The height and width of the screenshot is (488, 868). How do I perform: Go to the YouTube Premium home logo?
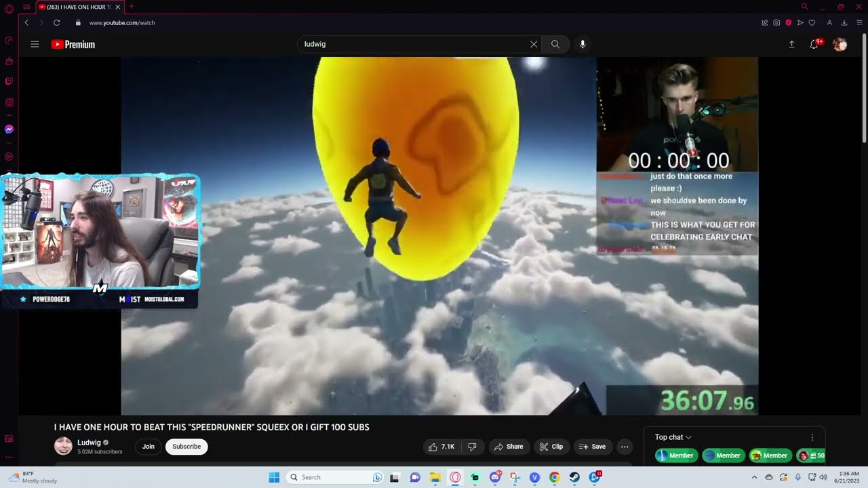tap(73, 44)
